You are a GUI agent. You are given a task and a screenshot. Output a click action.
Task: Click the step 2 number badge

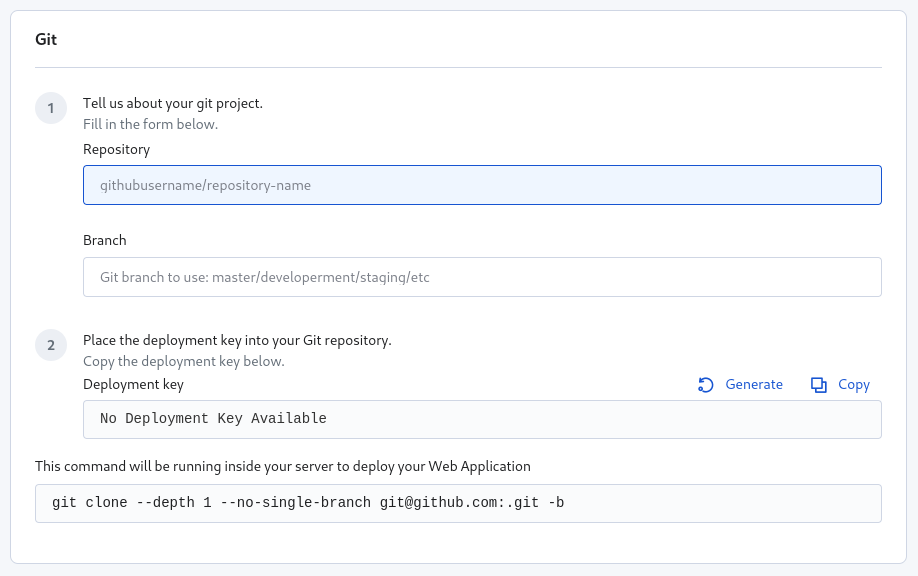[x=51, y=346]
